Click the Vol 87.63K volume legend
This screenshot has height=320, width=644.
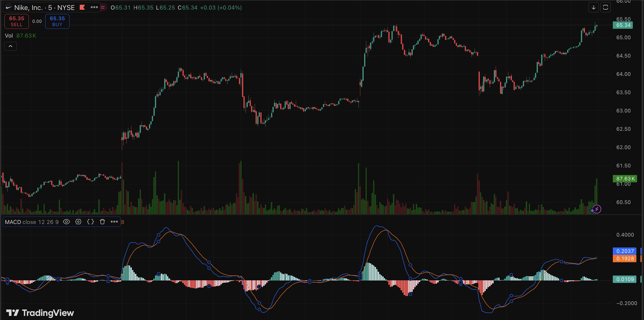[20, 36]
